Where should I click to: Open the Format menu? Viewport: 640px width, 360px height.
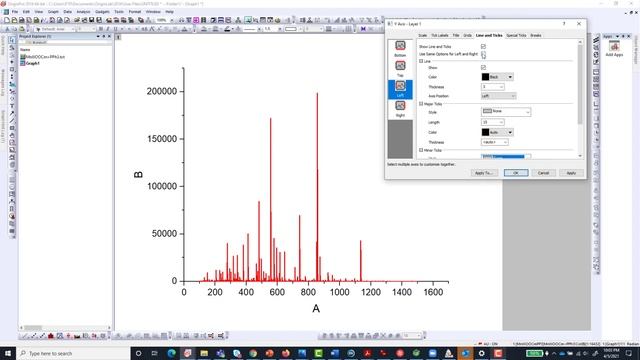pos(135,12)
